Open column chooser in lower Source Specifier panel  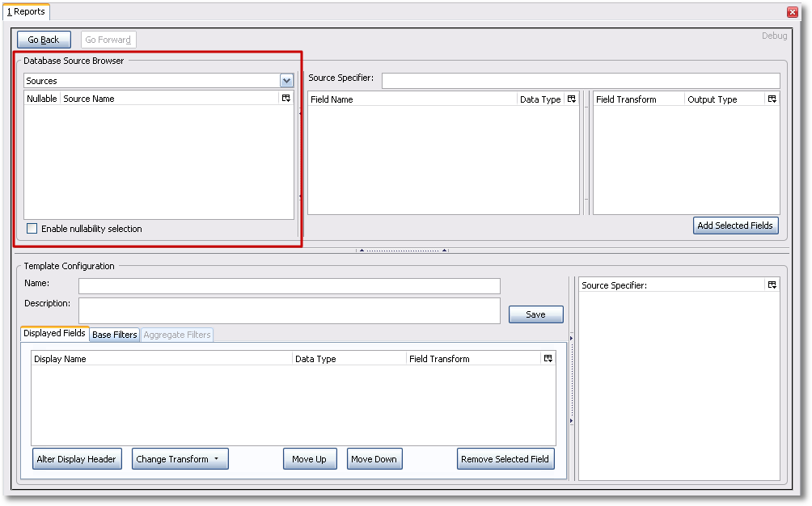click(x=772, y=285)
